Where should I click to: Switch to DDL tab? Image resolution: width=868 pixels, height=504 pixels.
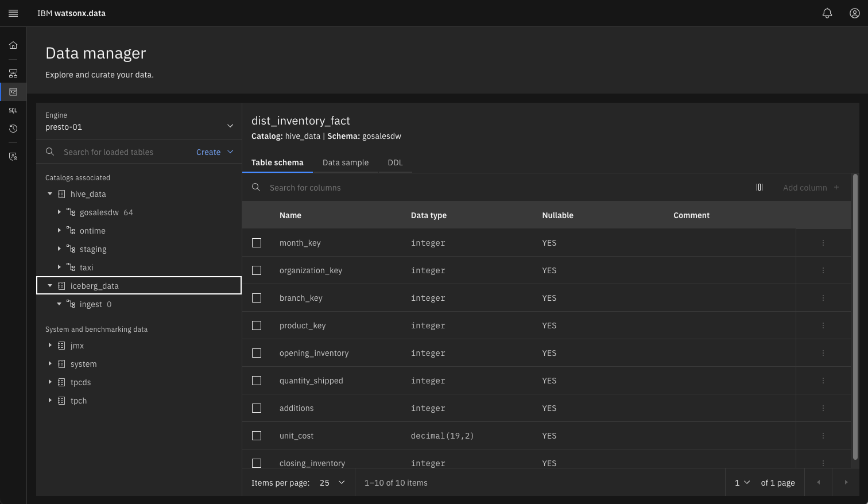395,162
